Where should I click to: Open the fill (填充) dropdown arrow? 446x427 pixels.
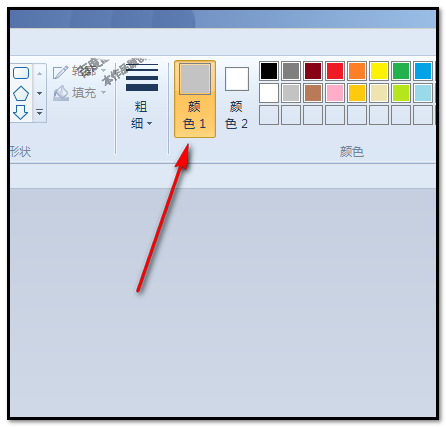pyautogui.click(x=104, y=92)
